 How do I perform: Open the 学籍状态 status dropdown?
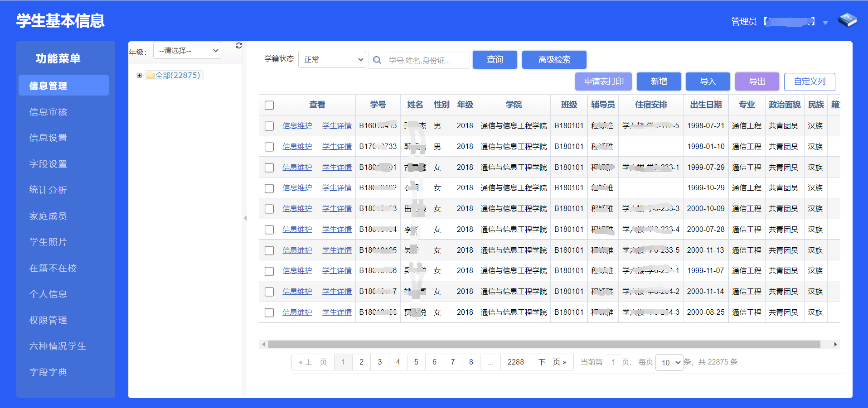point(332,59)
